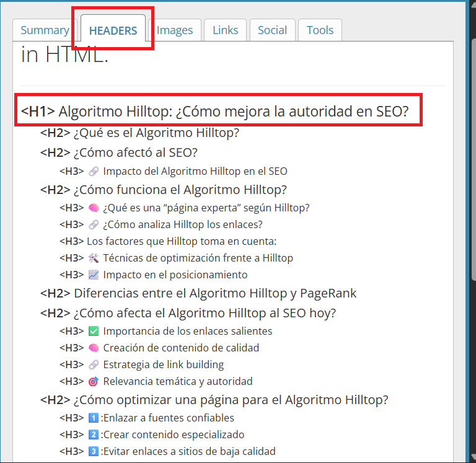Select the Diferencias entre el Algoritmo Hilltop y PageRank heading

tap(214, 293)
